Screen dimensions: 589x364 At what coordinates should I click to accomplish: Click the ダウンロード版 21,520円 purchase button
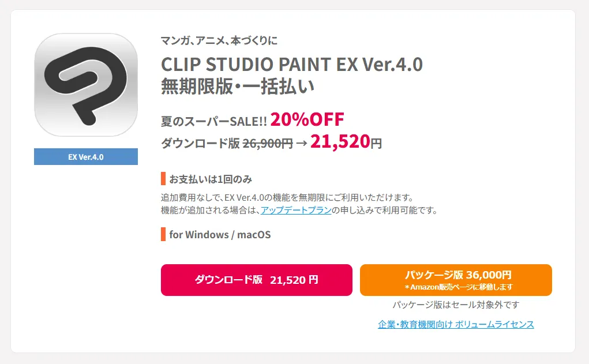tap(257, 280)
